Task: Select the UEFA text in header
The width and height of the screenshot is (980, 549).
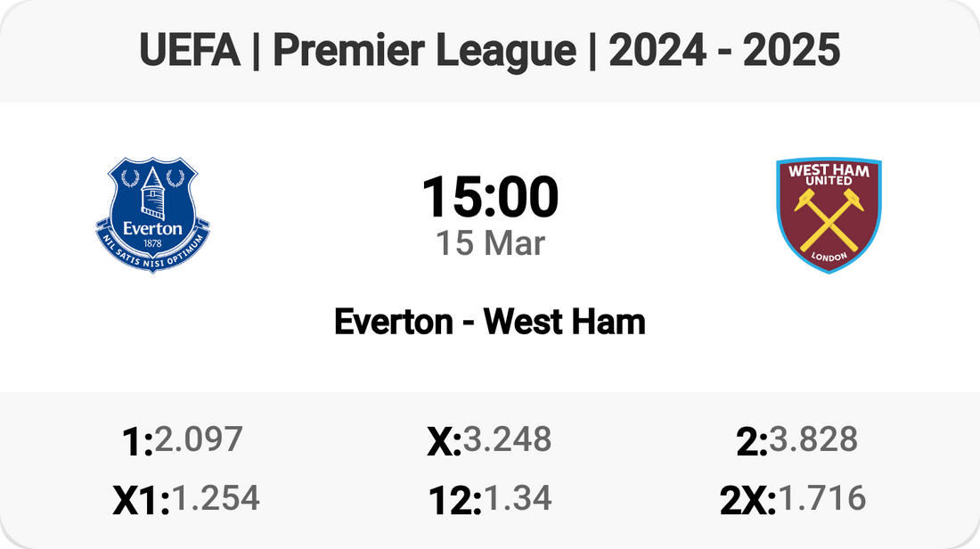Action: (190, 52)
